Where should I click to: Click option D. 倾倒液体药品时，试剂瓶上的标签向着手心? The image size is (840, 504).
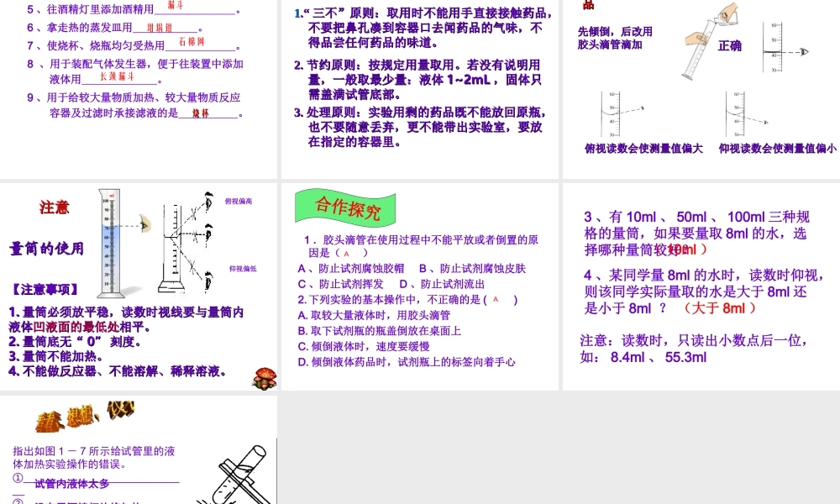pyautogui.click(x=407, y=362)
